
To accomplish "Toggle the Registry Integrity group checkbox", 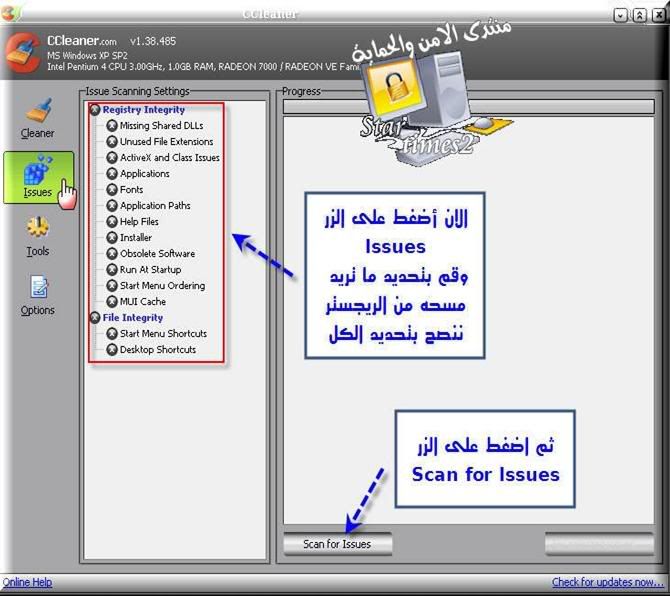I will [95, 110].
